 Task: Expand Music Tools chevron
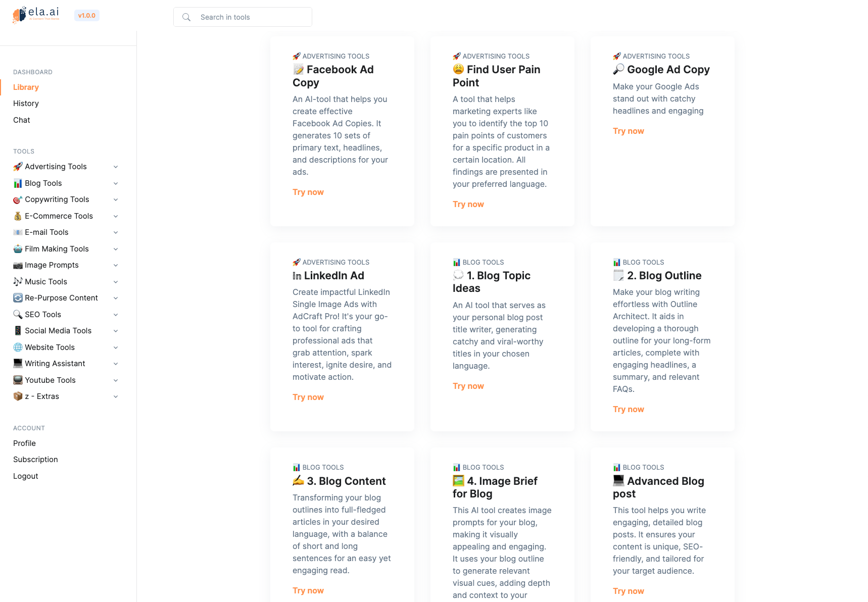tap(116, 282)
